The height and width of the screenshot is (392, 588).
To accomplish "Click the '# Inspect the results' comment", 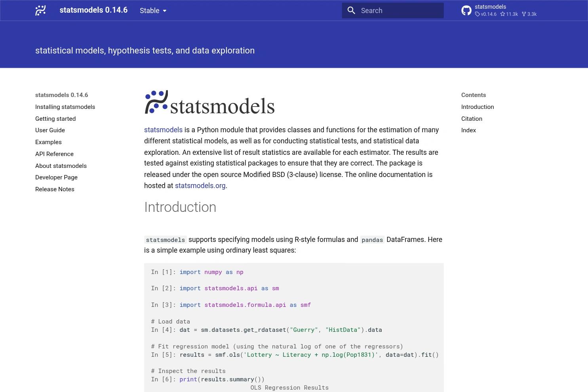I will click(188, 371).
